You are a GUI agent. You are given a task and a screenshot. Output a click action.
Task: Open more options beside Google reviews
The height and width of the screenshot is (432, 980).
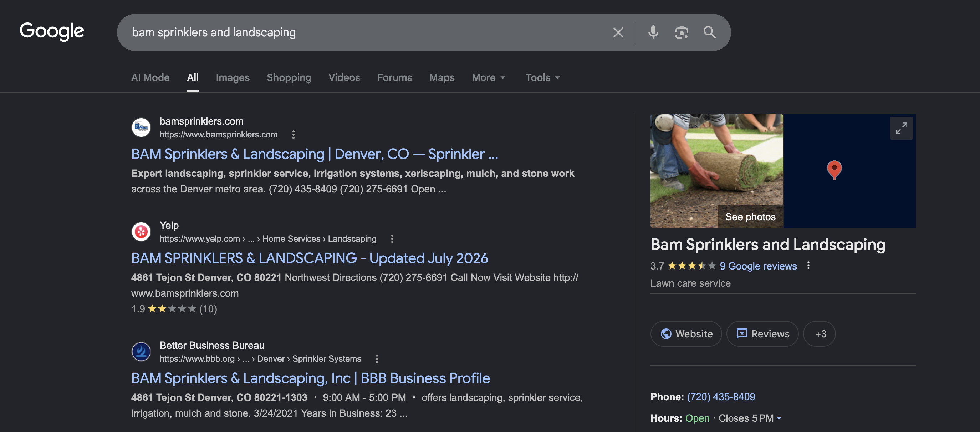pos(808,266)
